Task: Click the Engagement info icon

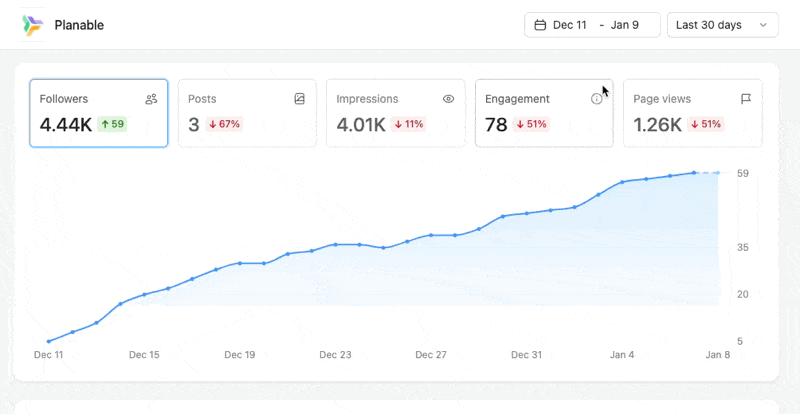Action: [x=597, y=99]
